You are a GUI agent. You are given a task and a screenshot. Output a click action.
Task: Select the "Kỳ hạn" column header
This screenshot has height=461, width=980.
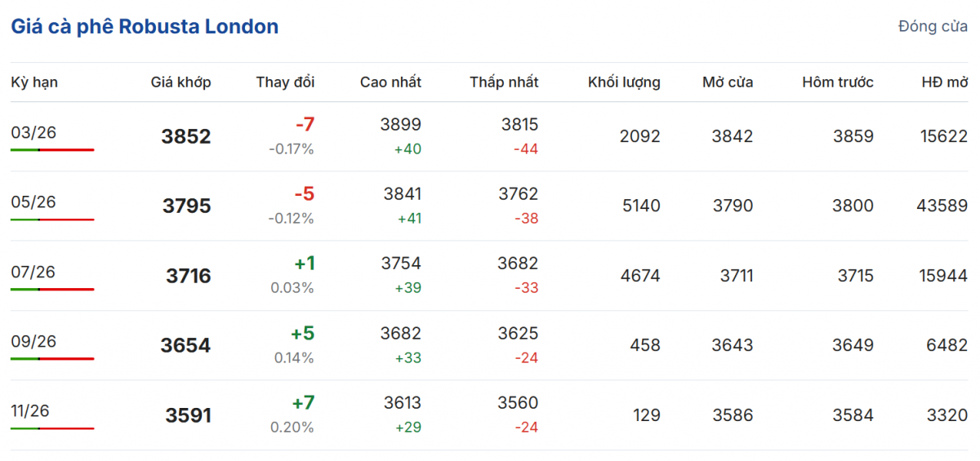pos(34,82)
